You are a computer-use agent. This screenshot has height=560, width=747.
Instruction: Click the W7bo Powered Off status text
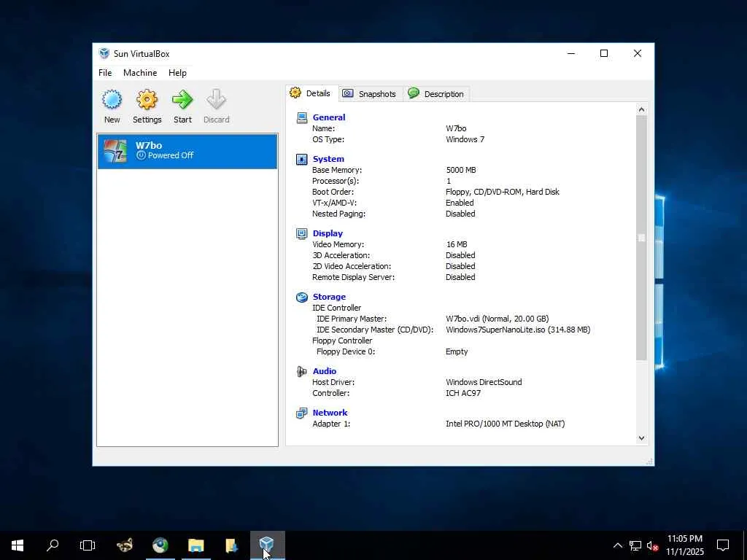[171, 156]
